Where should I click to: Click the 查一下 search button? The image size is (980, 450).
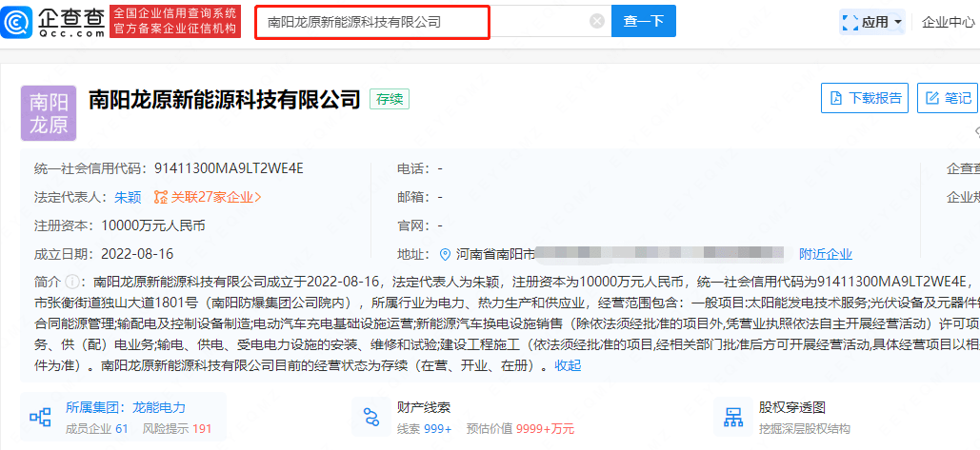[643, 21]
